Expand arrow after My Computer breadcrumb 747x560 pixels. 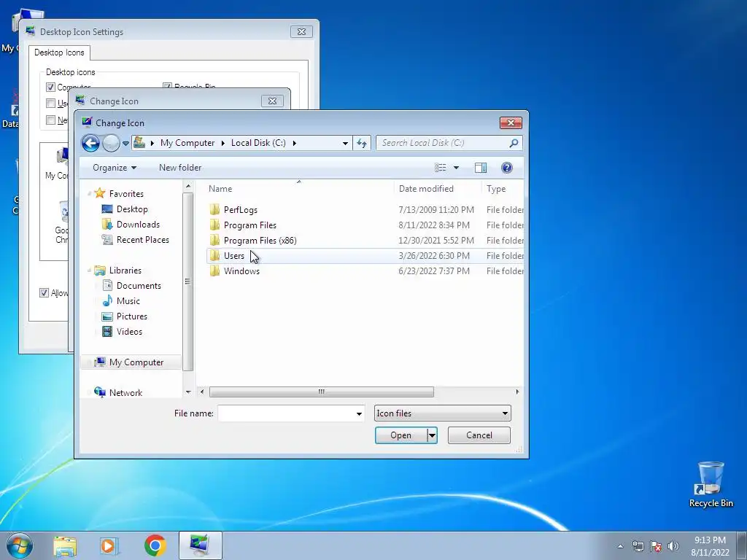pos(223,143)
